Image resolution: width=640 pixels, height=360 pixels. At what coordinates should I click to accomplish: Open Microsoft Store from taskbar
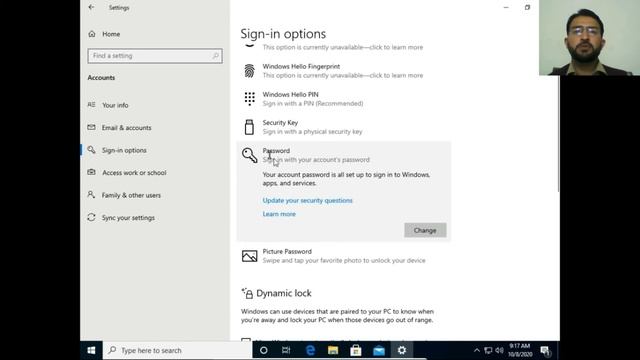click(x=356, y=350)
